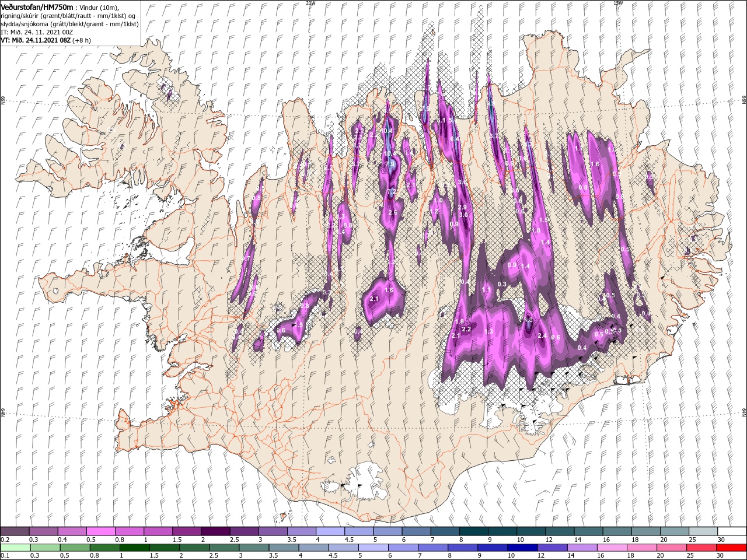Viewport: 747px width, 560px height.
Task: Click lower legend swatch starting at 25
Action: pos(700,548)
